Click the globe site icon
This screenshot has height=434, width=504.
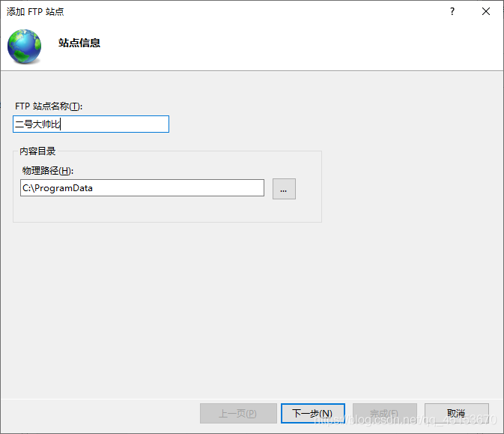(25, 46)
